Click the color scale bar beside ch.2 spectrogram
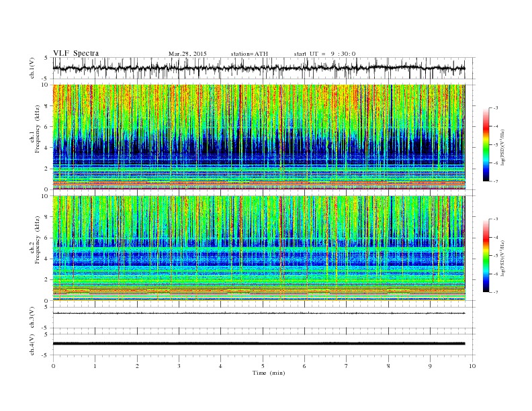The height and width of the screenshot is (411, 532). (486, 256)
